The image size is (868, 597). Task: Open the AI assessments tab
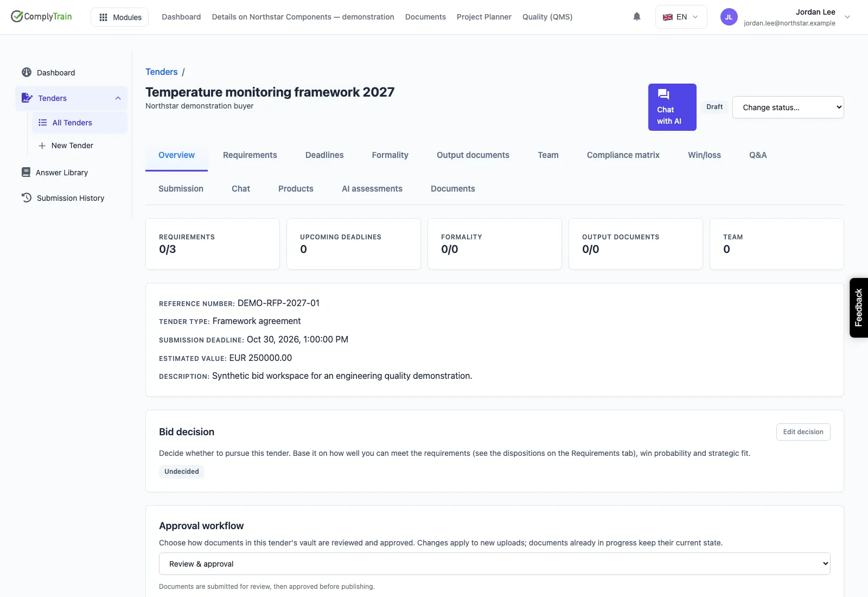tap(372, 189)
